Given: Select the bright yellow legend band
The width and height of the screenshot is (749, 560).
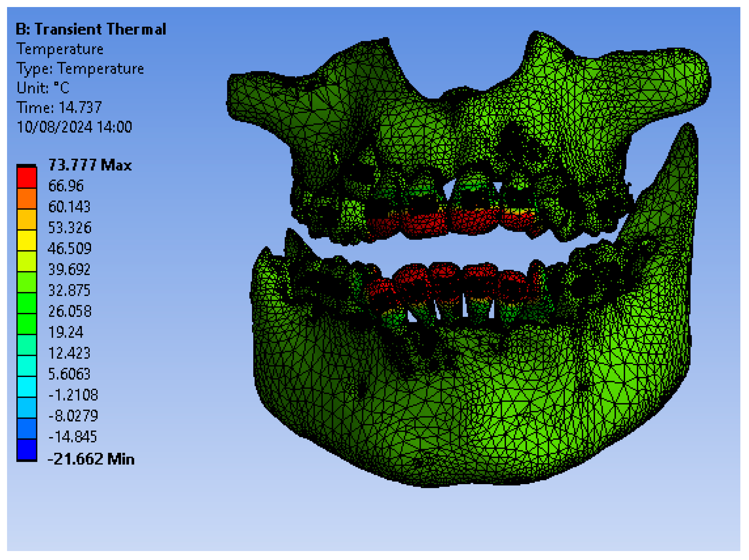Looking at the screenshot, I should coord(27,240).
